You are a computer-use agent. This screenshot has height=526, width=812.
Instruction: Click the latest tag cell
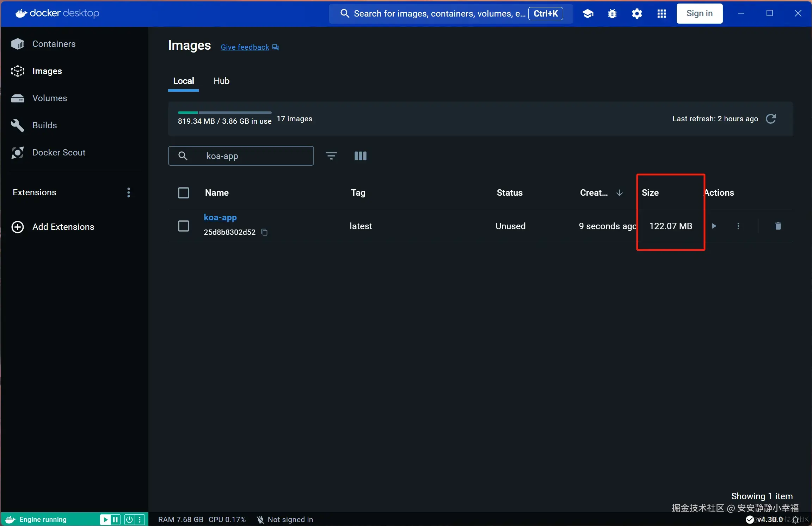pos(361,226)
